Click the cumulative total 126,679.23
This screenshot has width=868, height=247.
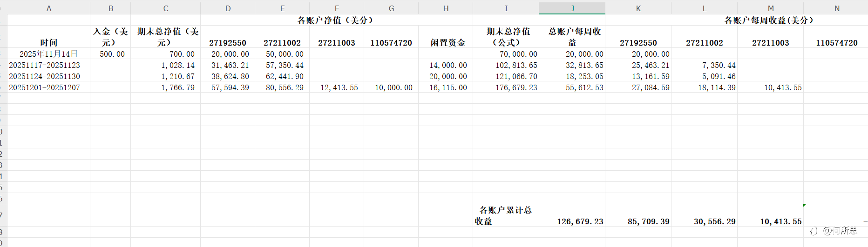(x=572, y=215)
